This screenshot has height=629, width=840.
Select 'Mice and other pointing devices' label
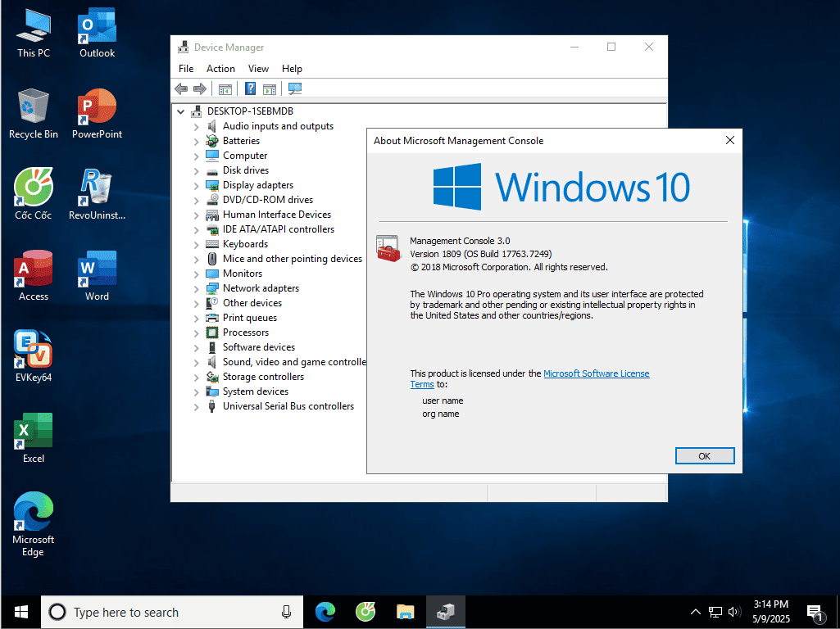(293, 259)
